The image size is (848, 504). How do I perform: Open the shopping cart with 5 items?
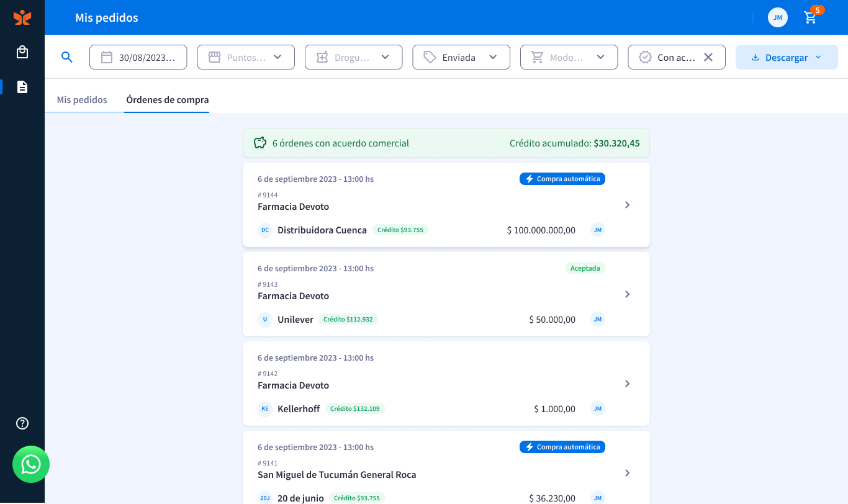[x=811, y=17]
